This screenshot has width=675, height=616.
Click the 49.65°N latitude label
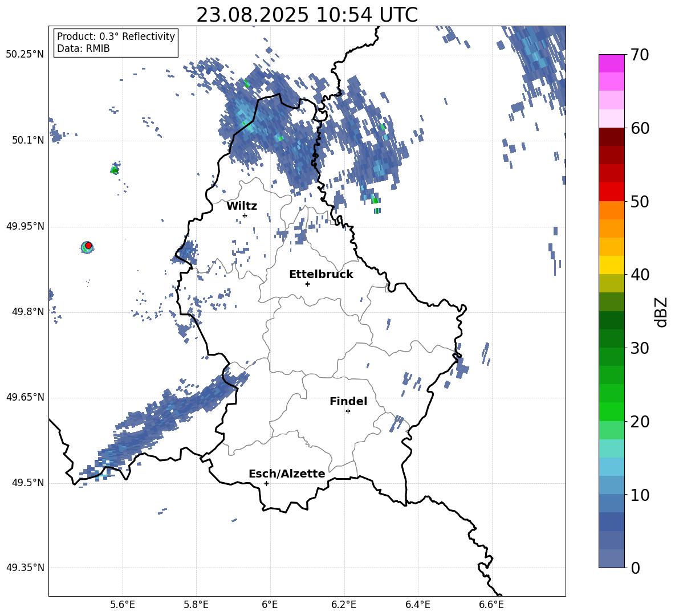click(25, 397)
